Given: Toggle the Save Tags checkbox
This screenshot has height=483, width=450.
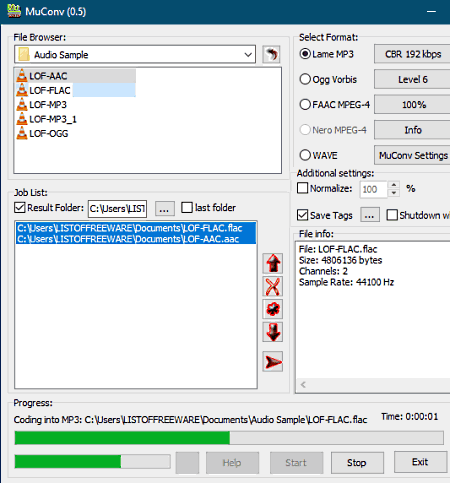Looking at the screenshot, I should 302,215.
